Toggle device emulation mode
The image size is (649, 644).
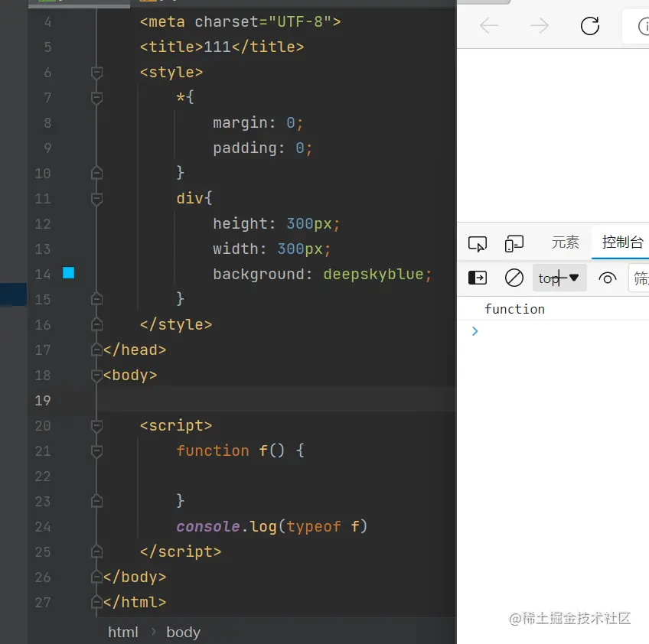514,243
